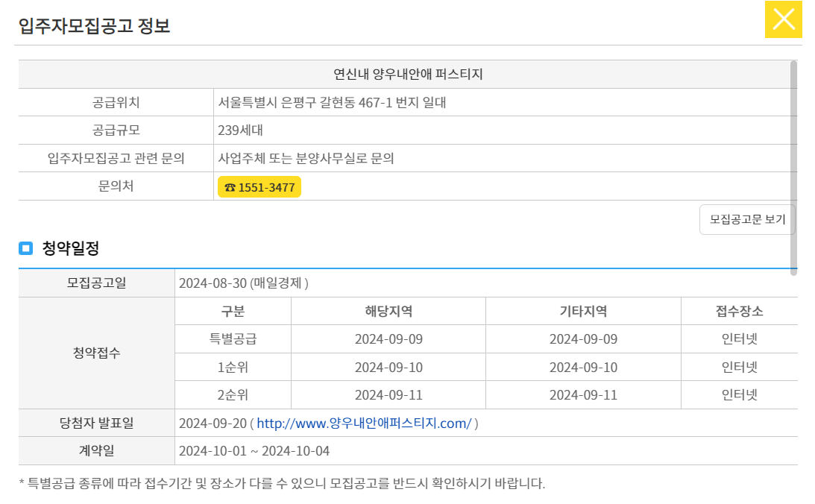Select the 2순위 row label

click(233, 394)
